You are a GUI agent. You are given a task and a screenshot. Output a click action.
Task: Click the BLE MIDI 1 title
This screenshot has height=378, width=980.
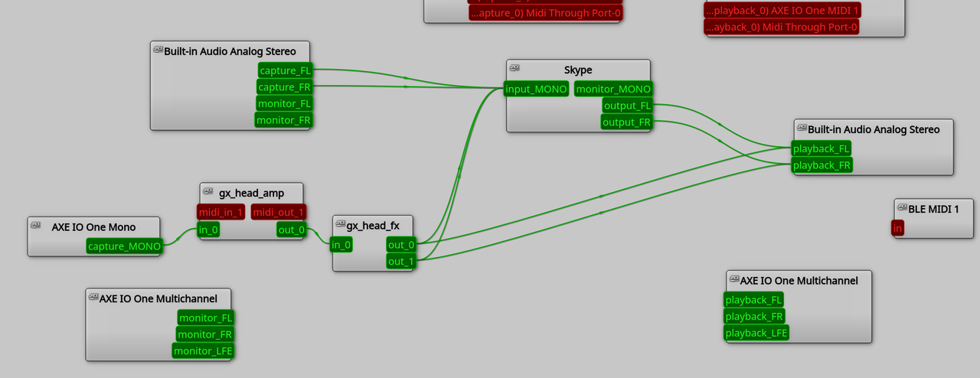click(x=933, y=208)
